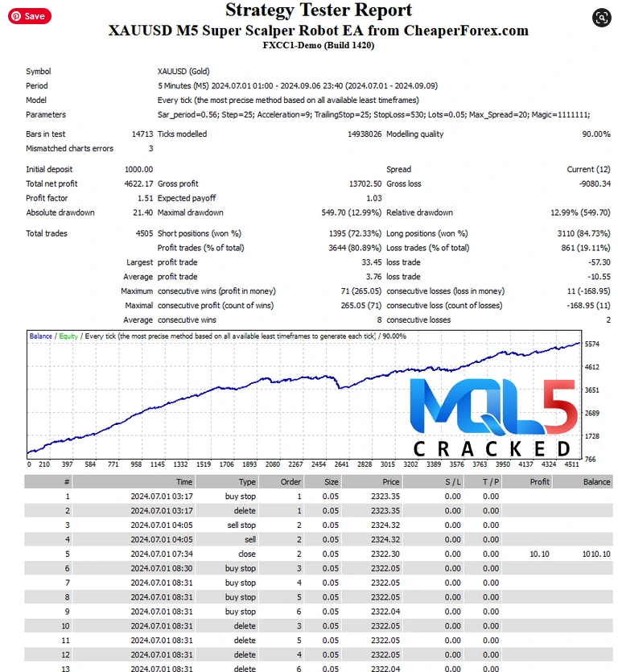Select Total trades 4505 value

coord(144,233)
